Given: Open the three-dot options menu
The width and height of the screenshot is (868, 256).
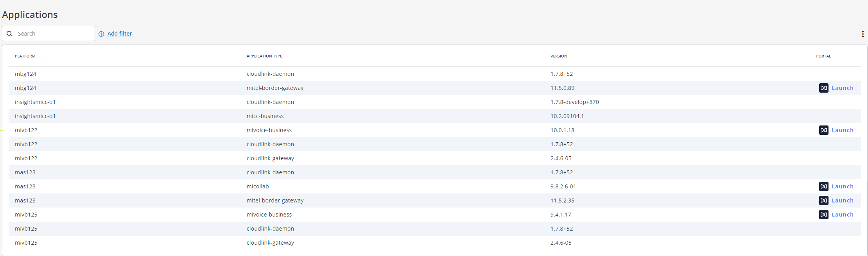Looking at the screenshot, I should [x=863, y=34].
